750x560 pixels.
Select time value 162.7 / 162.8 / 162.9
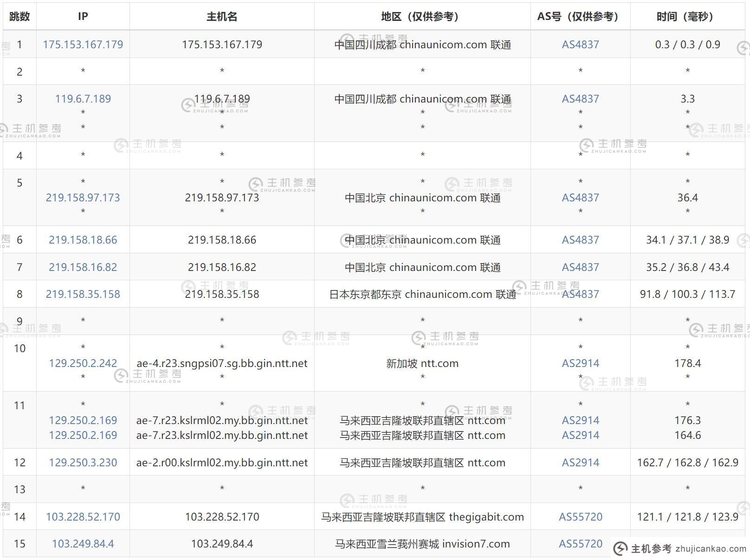tap(687, 463)
